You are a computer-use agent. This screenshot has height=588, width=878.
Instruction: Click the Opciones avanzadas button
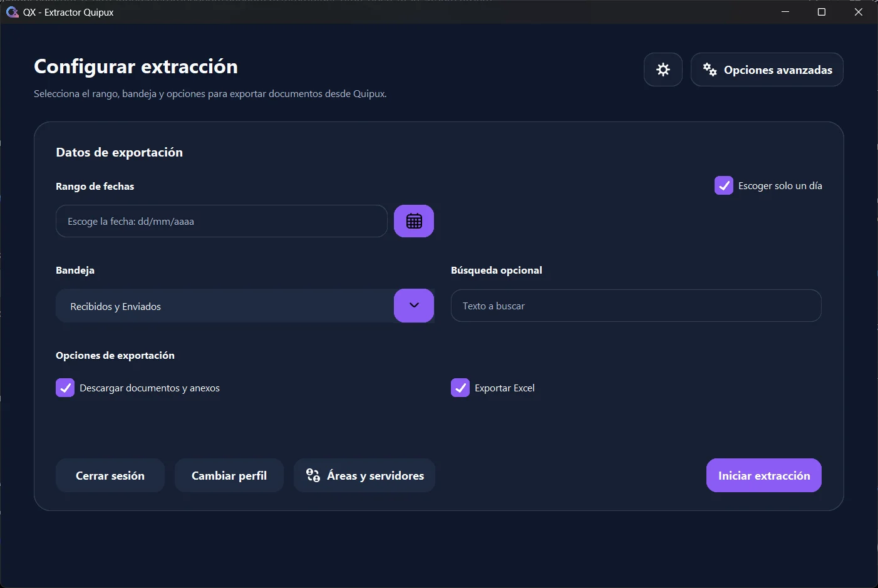point(767,70)
